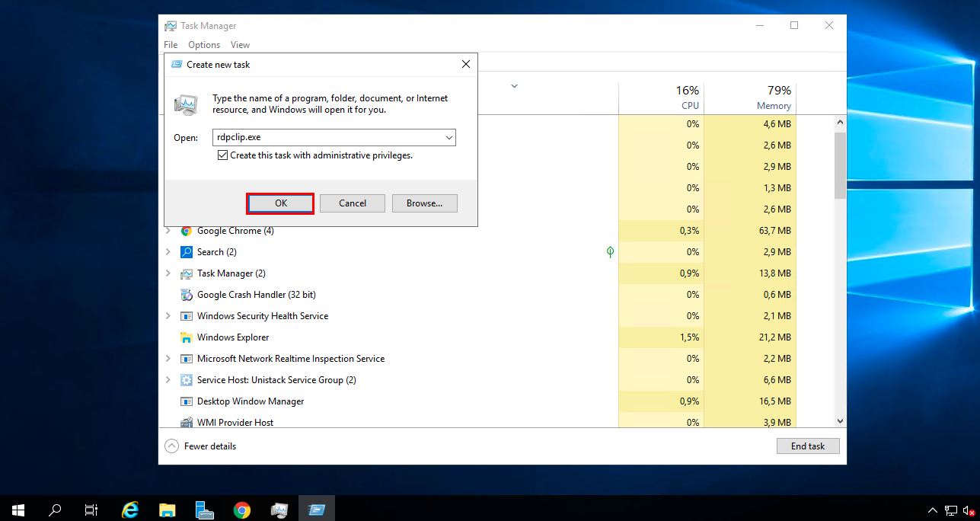Open the Open field dropdown arrow

click(449, 138)
